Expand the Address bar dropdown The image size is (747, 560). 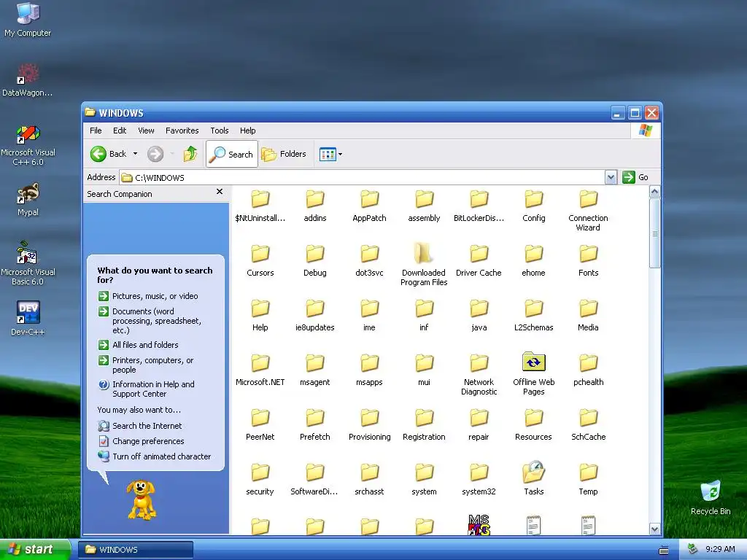[611, 177]
